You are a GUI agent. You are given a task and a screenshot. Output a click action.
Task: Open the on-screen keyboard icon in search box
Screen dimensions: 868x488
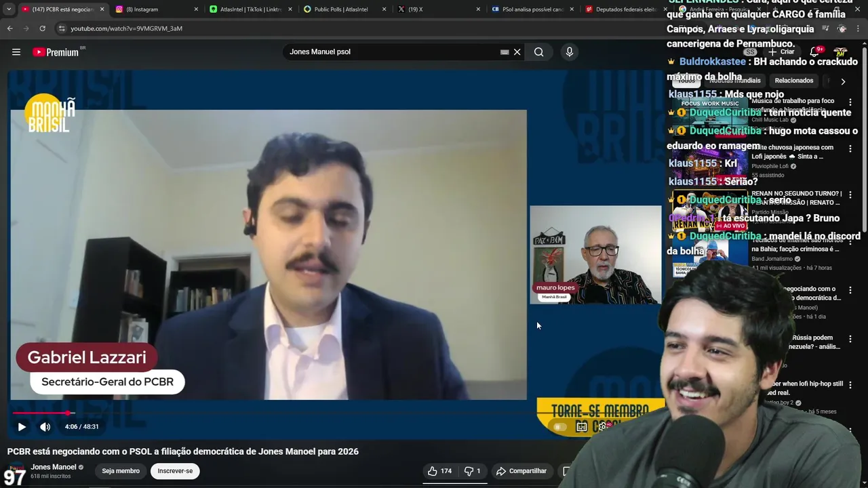point(505,52)
